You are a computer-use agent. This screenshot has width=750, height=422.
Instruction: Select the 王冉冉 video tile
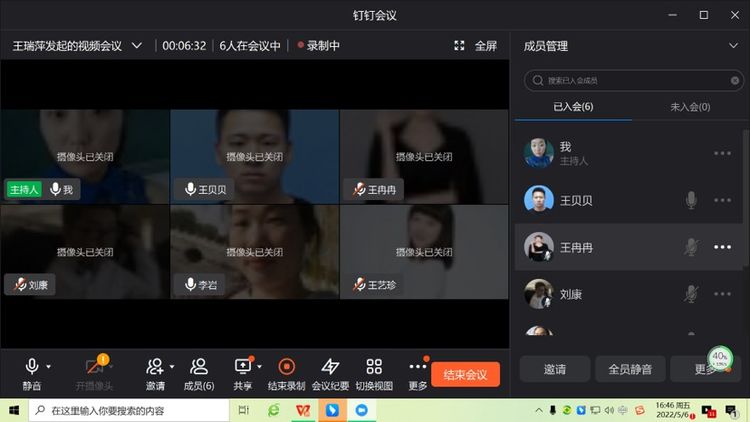[x=424, y=156]
